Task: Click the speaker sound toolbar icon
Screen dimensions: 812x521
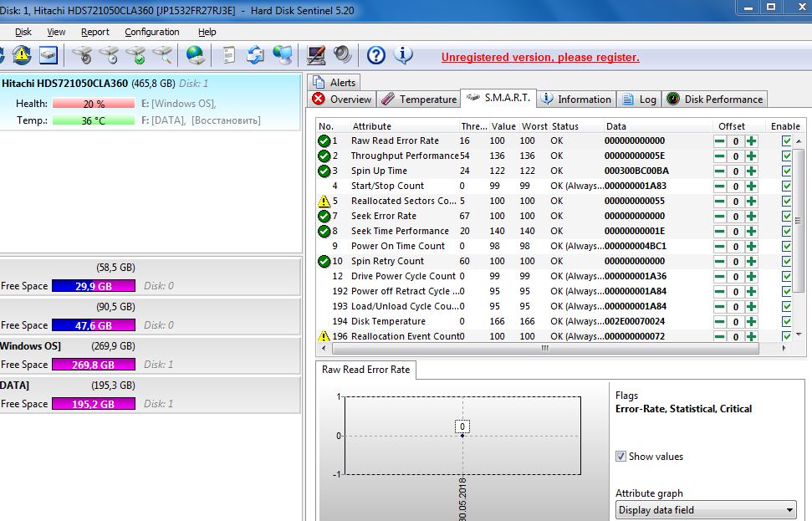Action: point(342,55)
